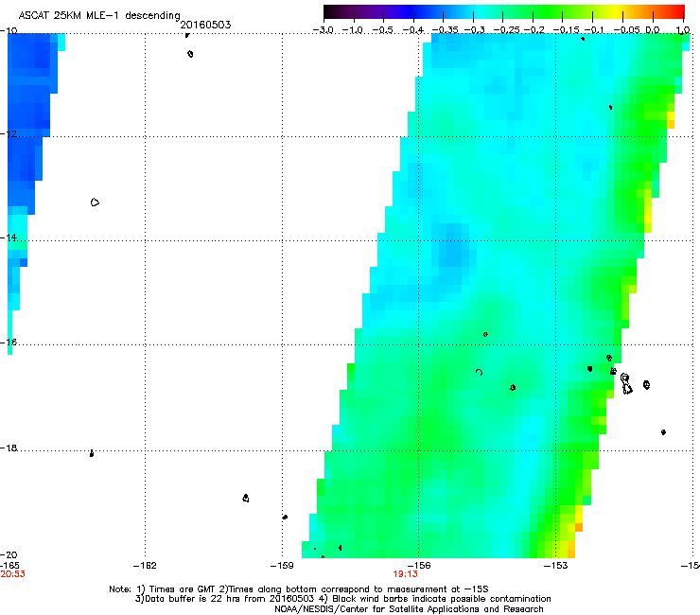Click the black end of the color scale
Screen dimensions: 700x615
tap(328, 12)
